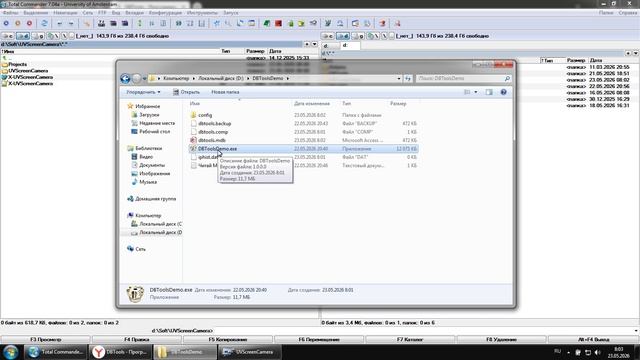
Task: Open Рабочий стол in the Explorer sidebar
Action: [154, 132]
